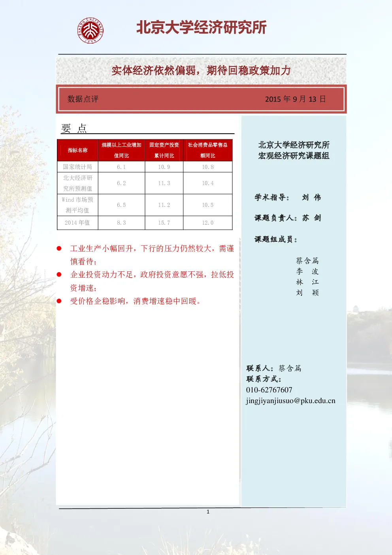
Task: Click the value 6.1 in the table
Action: [x=121, y=167]
